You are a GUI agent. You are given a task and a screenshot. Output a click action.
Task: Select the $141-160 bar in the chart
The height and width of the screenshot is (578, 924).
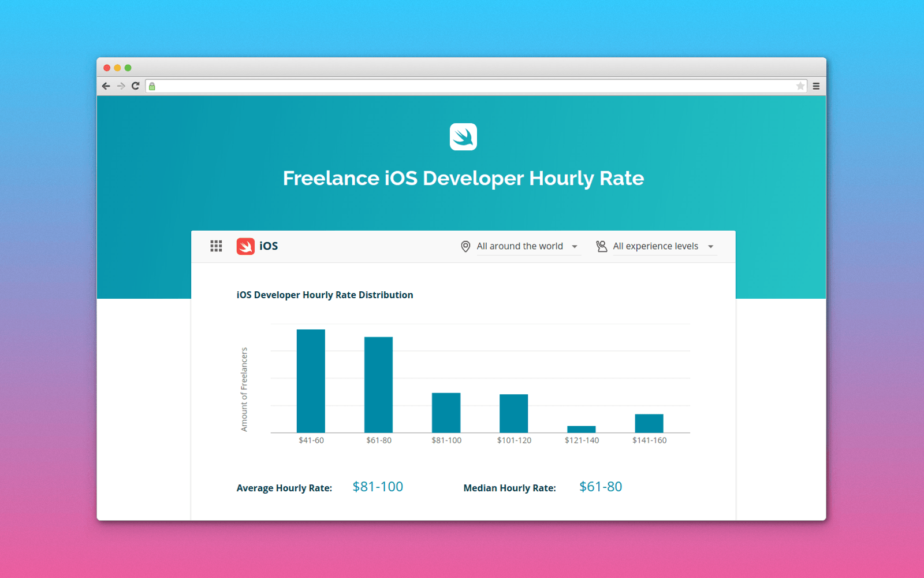(649, 423)
